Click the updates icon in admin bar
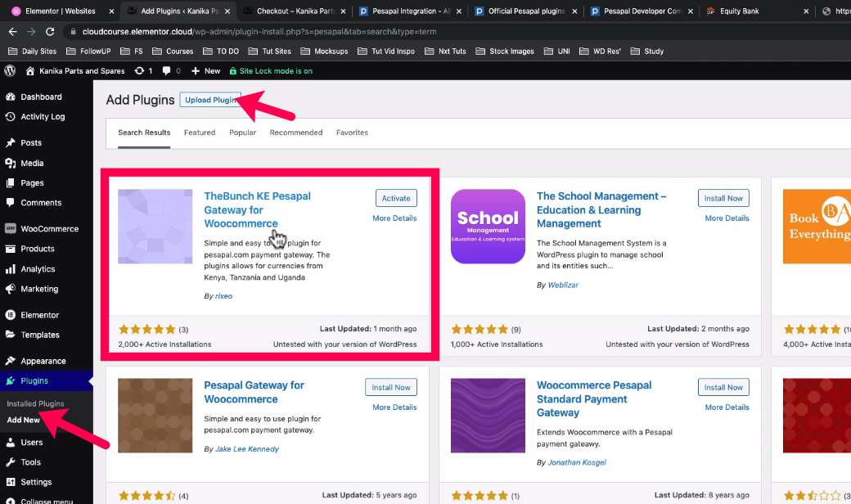Viewport: 851px width, 504px height. click(143, 70)
